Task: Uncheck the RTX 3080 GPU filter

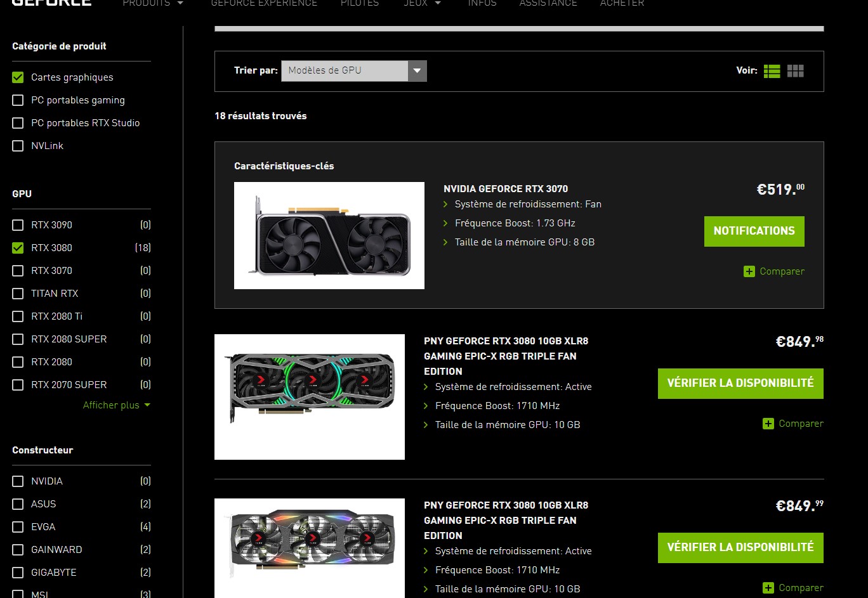Action: point(18,248)
